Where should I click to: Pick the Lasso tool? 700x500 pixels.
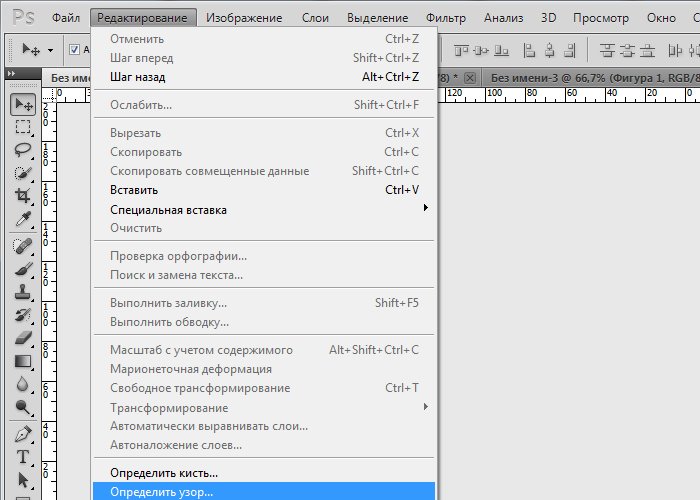click(x=22, y=150)
